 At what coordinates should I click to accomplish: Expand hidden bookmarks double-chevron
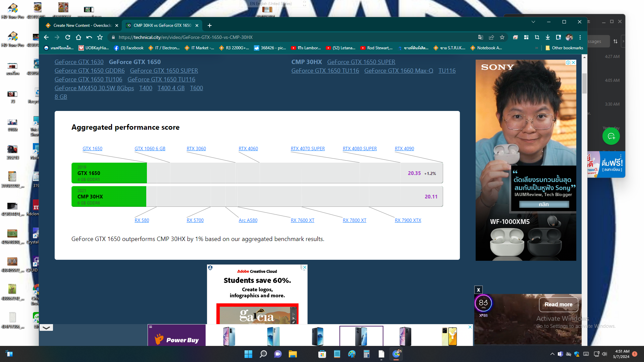coord(537,48)
